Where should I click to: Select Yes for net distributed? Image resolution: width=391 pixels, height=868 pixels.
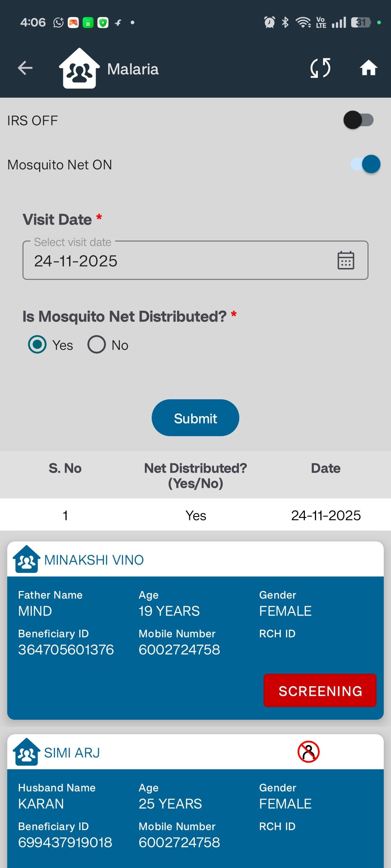[x=37, y=344]
